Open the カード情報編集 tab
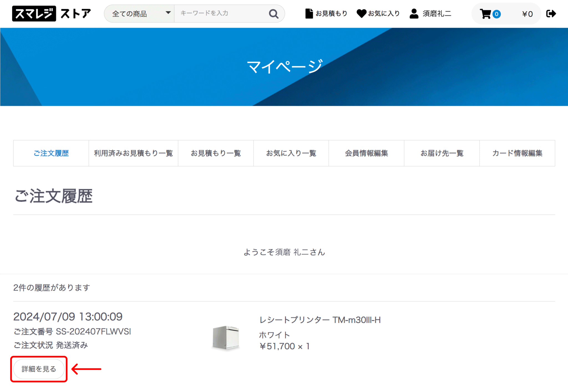The width and height of the screenshot is (568, 392). [517, 153]
